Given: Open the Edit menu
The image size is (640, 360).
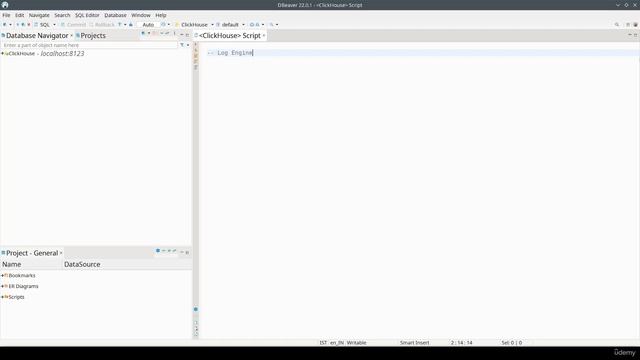Looking at the screenshot, I should 20,15.
